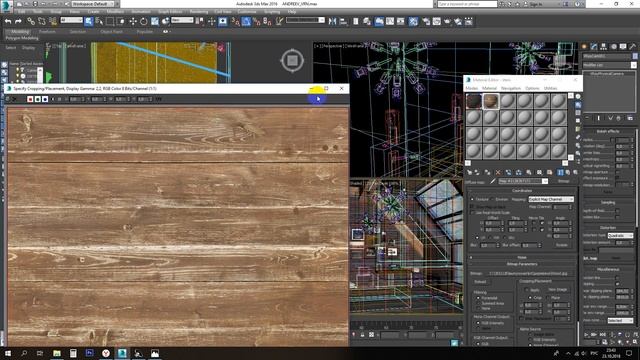Click the View Image button
The image size is (640, 360).
[x=558, y=289]
